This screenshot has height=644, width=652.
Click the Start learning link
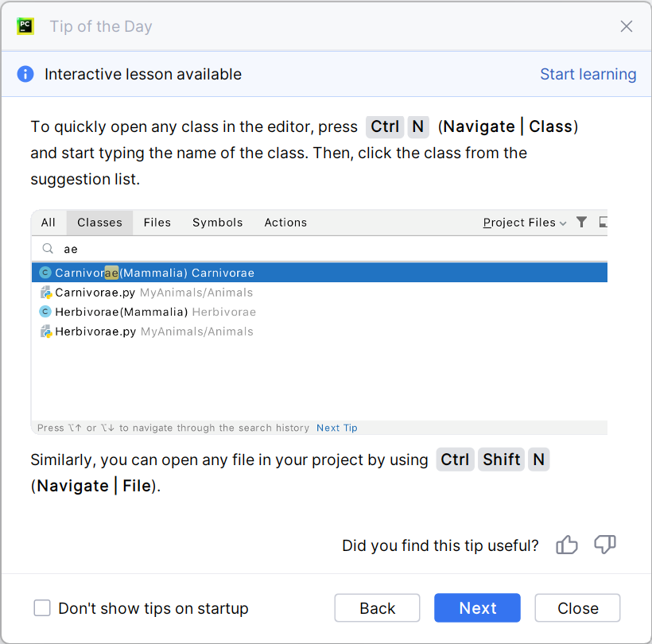tap(588, 74)
